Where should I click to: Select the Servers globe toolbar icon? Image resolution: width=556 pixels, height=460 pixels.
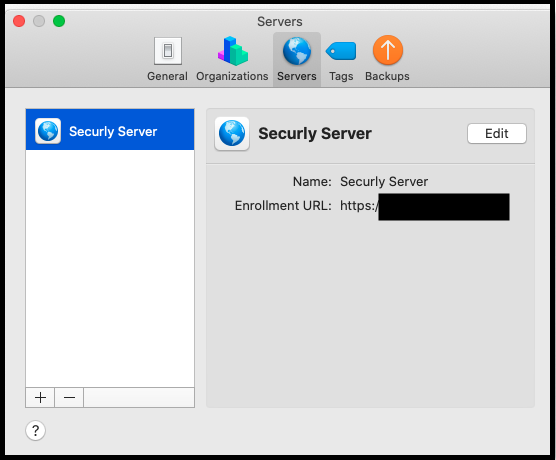pyautogui.click(x=297, y=52)
